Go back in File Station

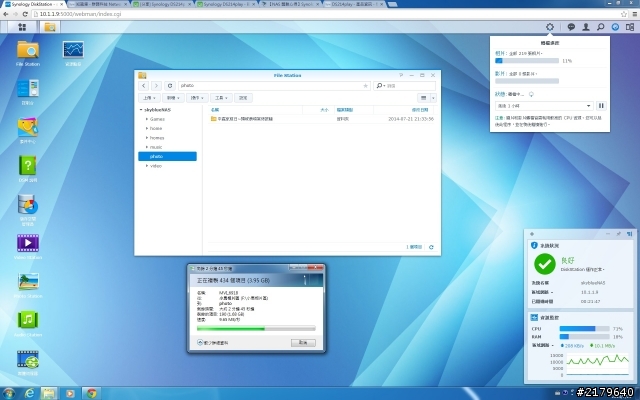143,86
